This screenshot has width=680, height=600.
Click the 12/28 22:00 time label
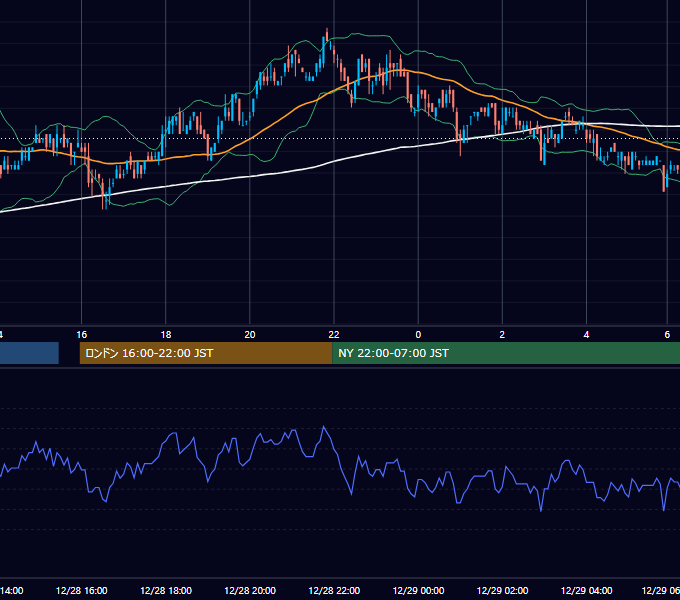(334, 590)
